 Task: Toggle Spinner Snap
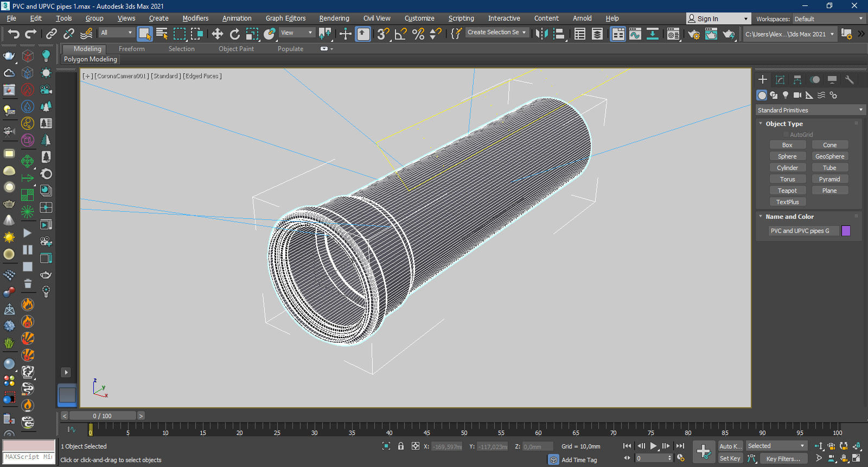pos(436,34)
